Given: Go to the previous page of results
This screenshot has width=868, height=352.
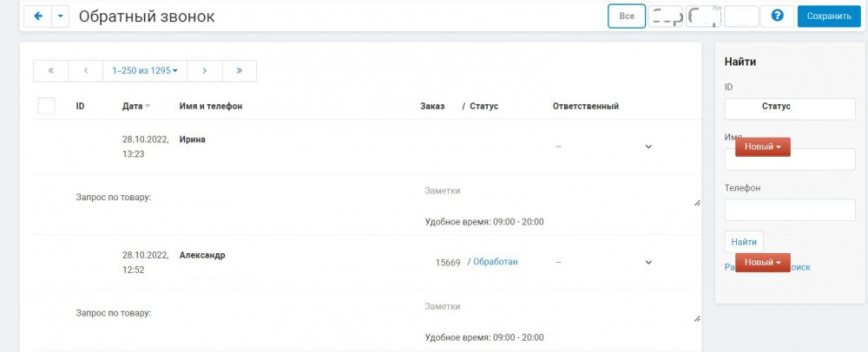Looking at the screenshot, I should tap(85, 70).
